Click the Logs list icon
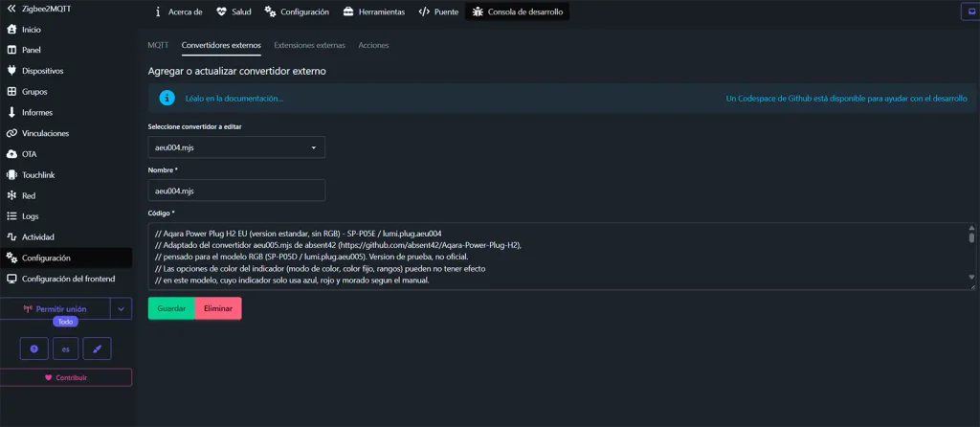 click(x=11, y=216)
